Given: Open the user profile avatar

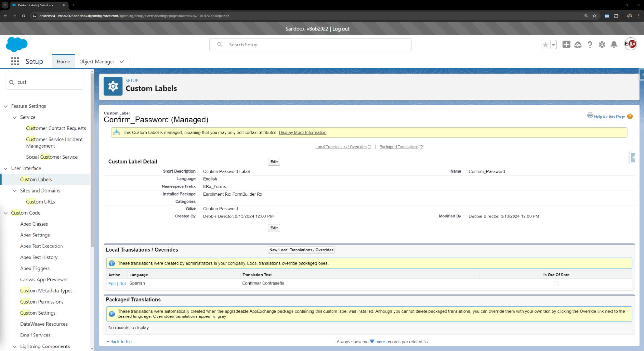Looking at the screenshot, I should click(630, 44).
